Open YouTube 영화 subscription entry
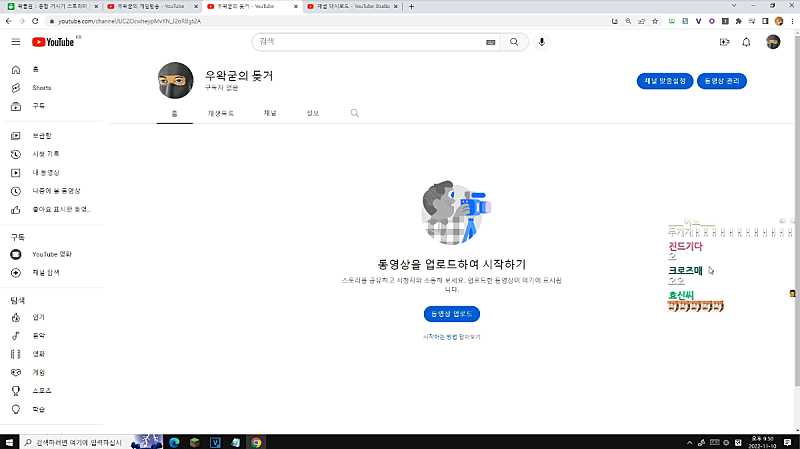The height and width of the screenshot is (449, 800). 54,254
